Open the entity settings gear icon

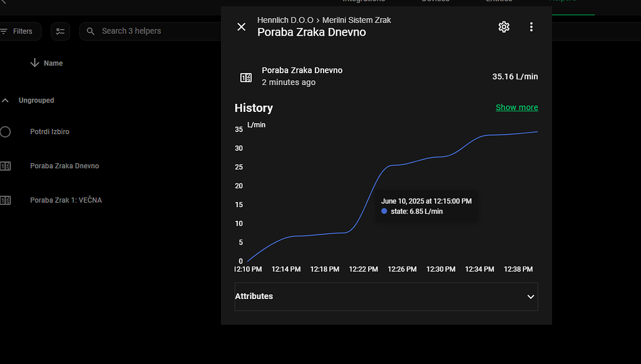[504, 27]
